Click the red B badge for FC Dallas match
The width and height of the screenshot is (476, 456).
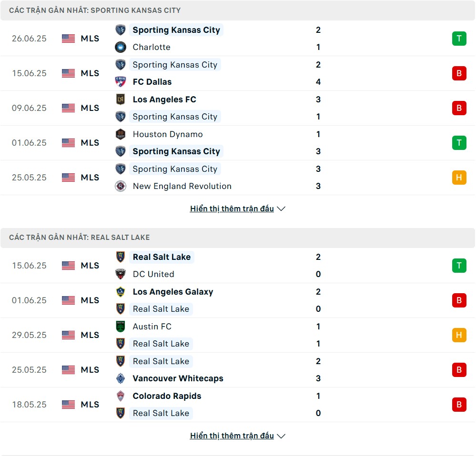point(459,73)
